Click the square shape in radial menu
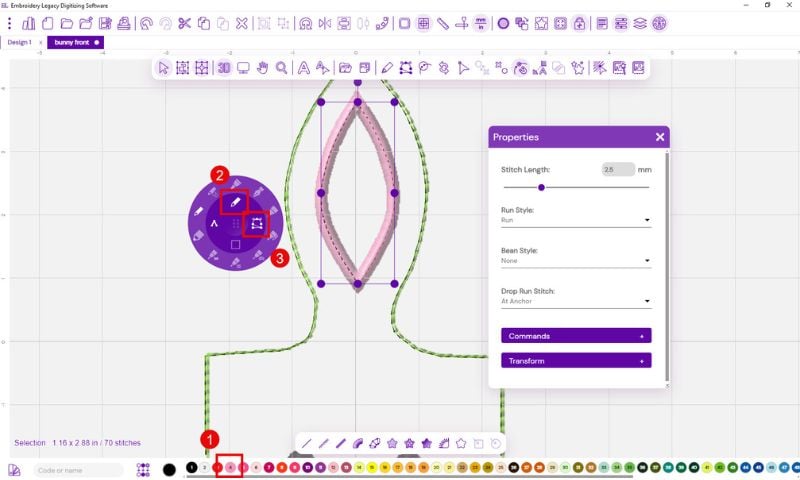 point(235,244)
